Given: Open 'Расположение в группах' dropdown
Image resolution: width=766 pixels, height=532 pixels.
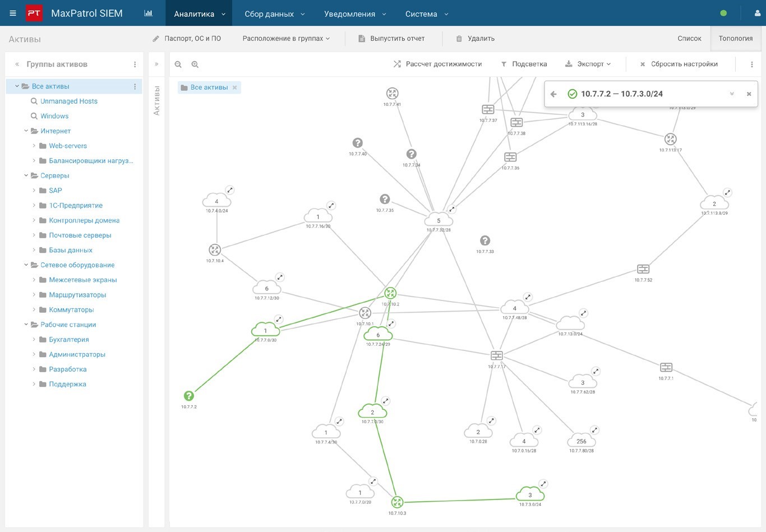Looking at the screenshot, I should (286, 39).
